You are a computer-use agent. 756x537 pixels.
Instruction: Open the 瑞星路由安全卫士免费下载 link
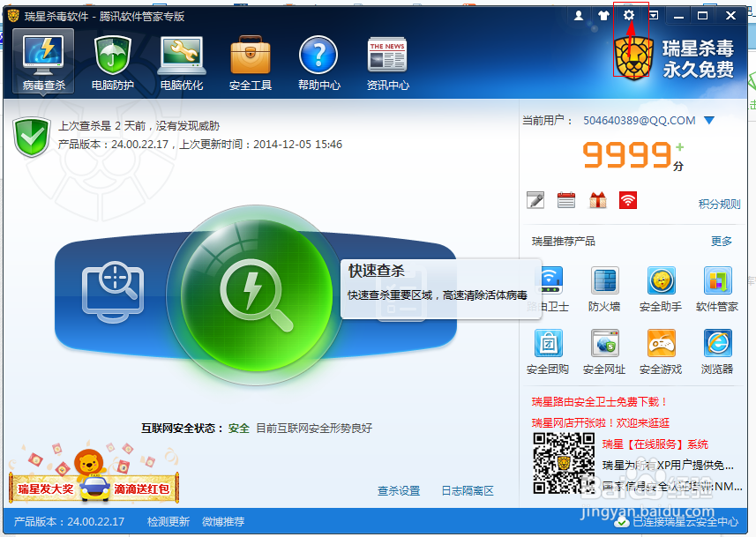click(600, 402)
